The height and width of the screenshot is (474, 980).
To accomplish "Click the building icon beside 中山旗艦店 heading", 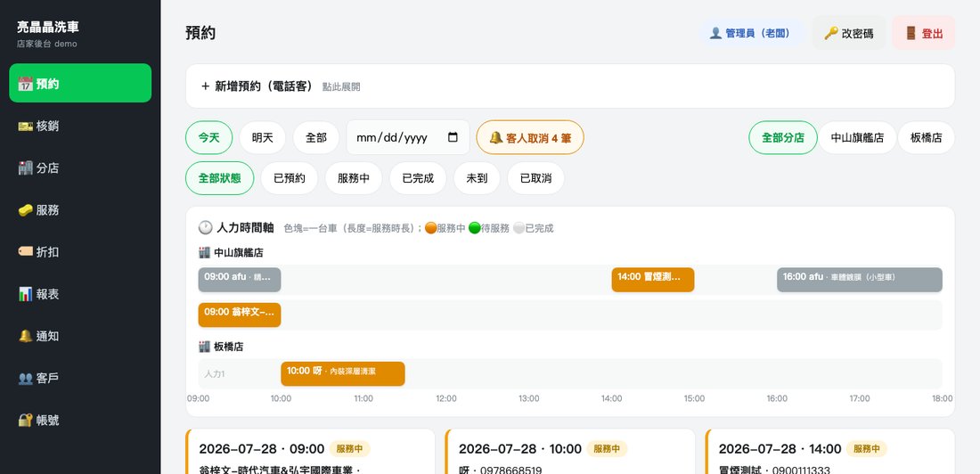I will click(x=204, y=253).
